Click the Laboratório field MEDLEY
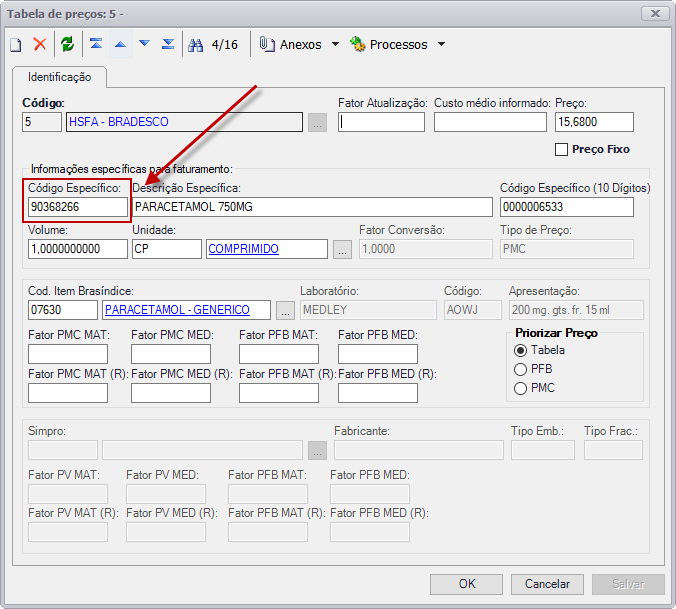The width and height of the screenshot is (676, 609). [x=368, y=310]
